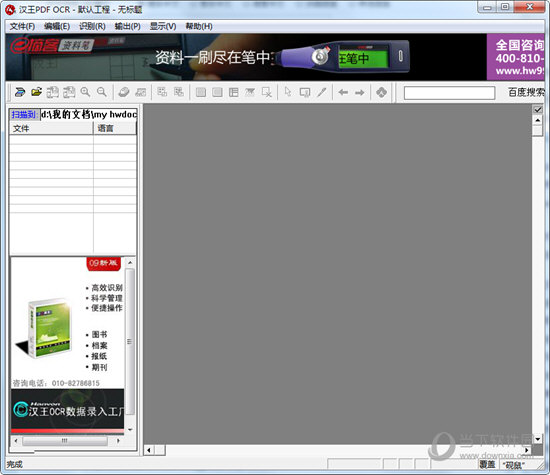Select the arrow pointer tool

pos(288,92)
